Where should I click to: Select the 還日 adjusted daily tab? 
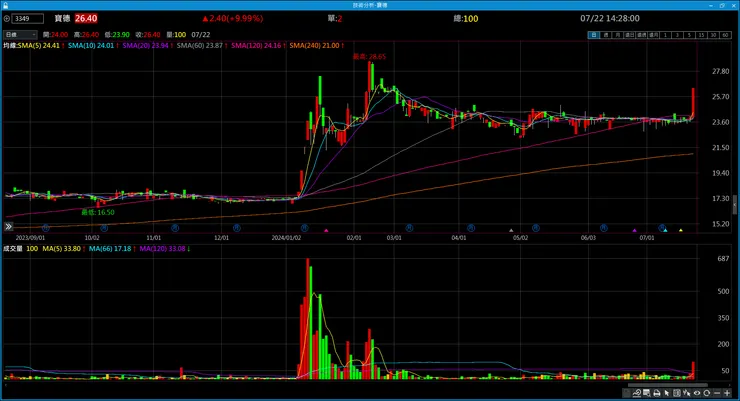629,35
